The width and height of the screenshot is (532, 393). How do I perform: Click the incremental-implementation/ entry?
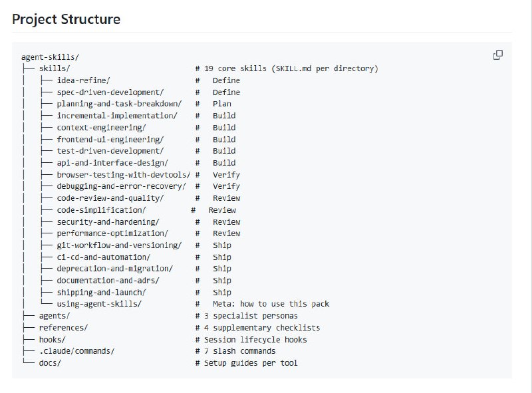(x=116, y=116)
